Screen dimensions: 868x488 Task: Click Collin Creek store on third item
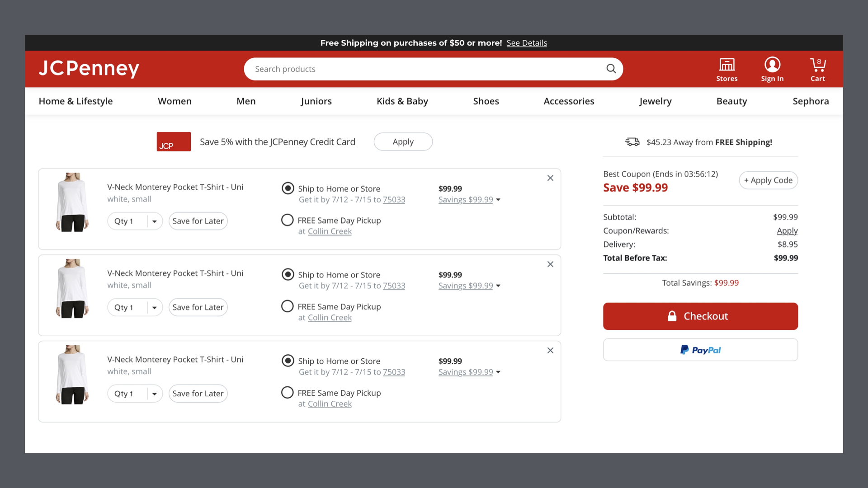click(330, 404)
